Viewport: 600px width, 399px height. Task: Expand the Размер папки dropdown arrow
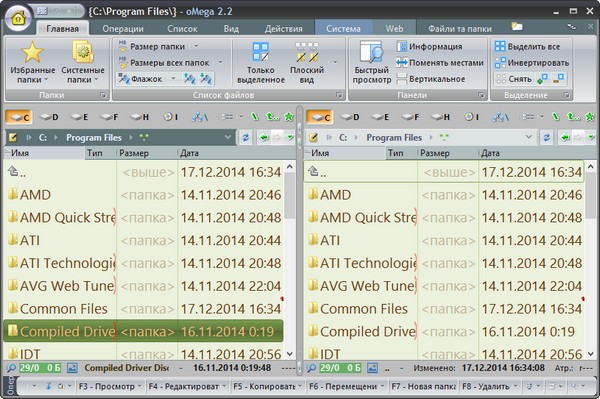196,46
